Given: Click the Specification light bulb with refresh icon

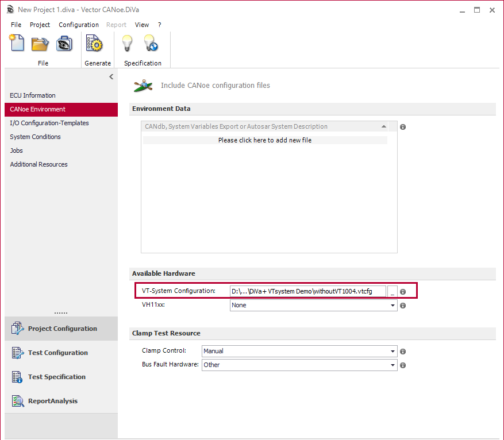Looking at the screenshot, I should point(151,43).
